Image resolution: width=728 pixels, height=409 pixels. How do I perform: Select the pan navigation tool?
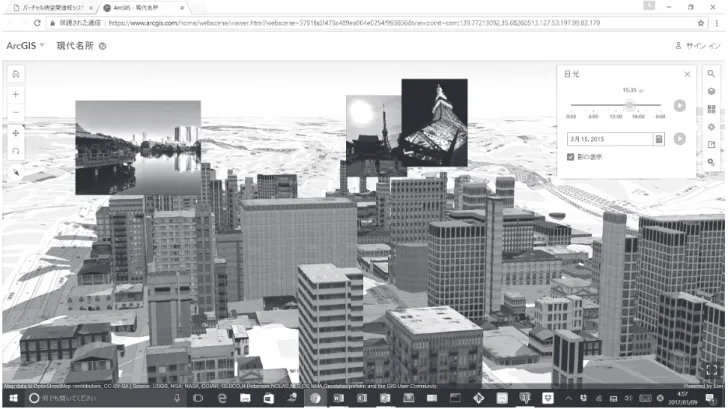[x=16, y=133]
